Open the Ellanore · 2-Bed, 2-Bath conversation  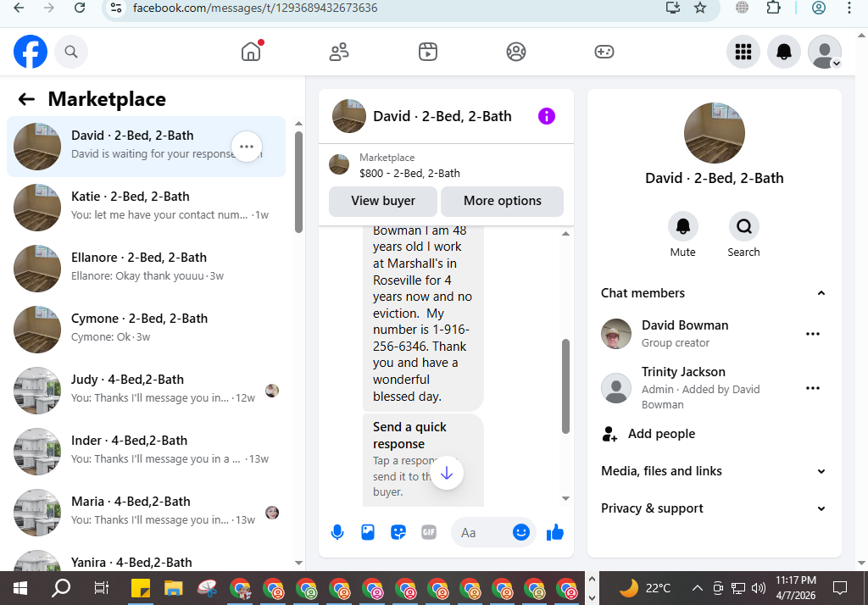click(146, 269)
